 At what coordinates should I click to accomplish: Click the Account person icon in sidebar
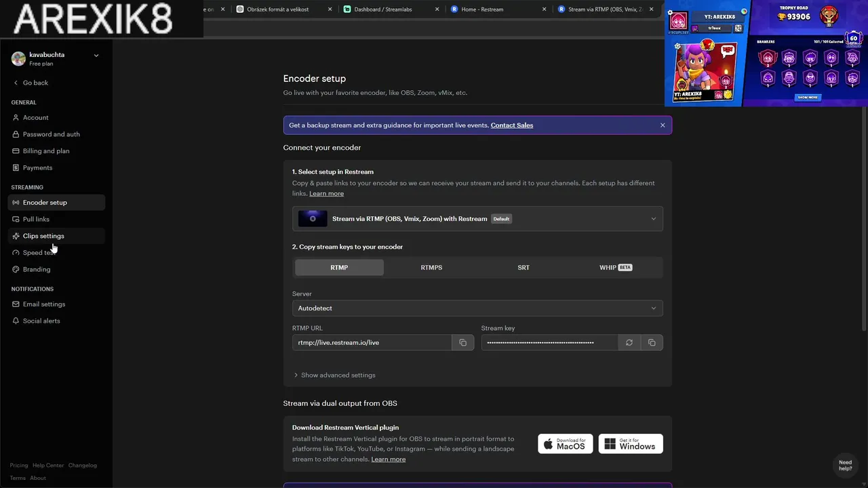click(x=16, y=117)
